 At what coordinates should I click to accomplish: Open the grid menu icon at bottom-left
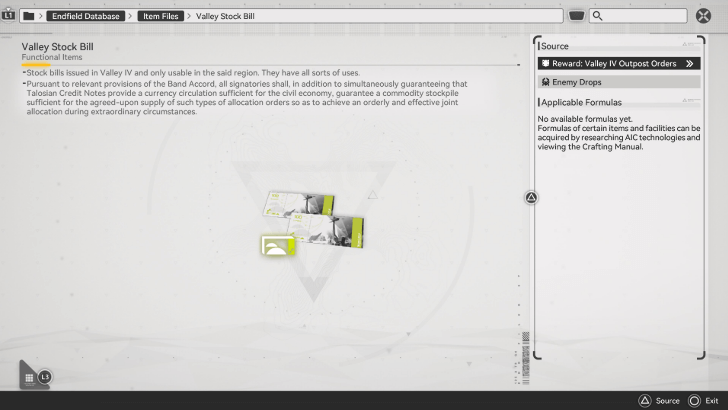tap(30, 378)
